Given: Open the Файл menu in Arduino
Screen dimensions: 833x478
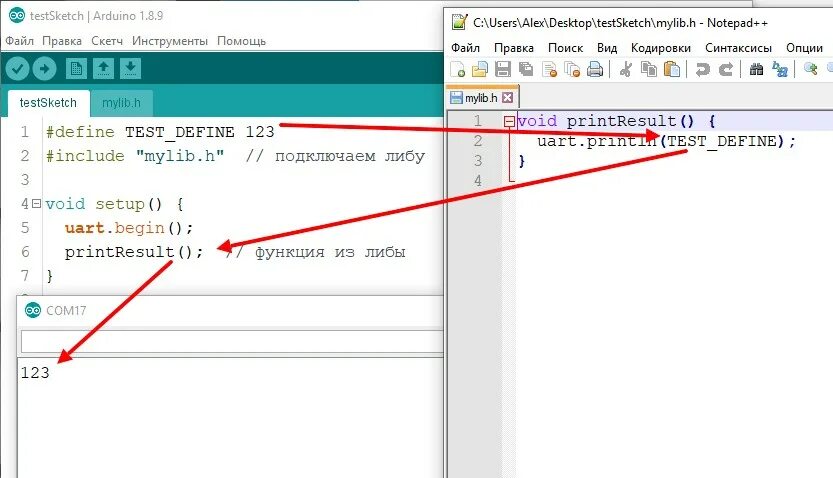Looking at the screenshot, I should click(20, 41).
